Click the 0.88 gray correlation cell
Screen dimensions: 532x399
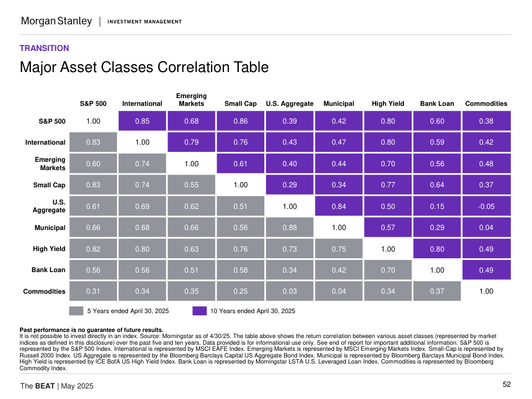pos(289,227)
